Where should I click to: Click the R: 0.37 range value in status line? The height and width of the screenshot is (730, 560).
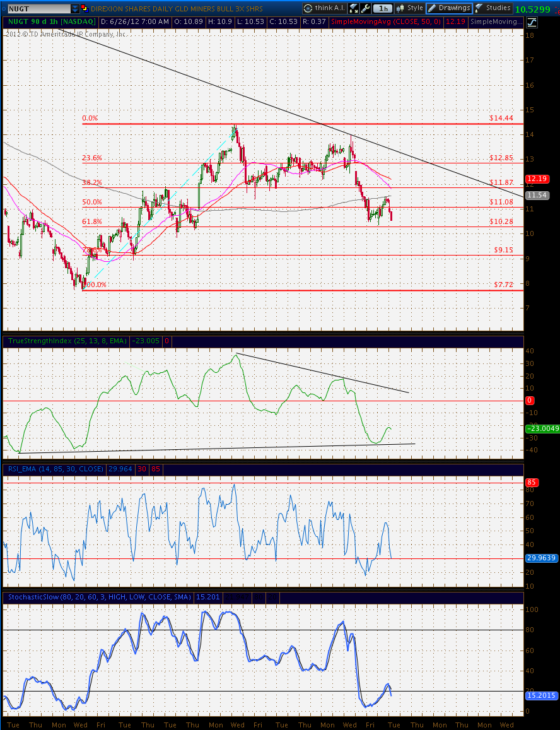(x=315, y=22)
